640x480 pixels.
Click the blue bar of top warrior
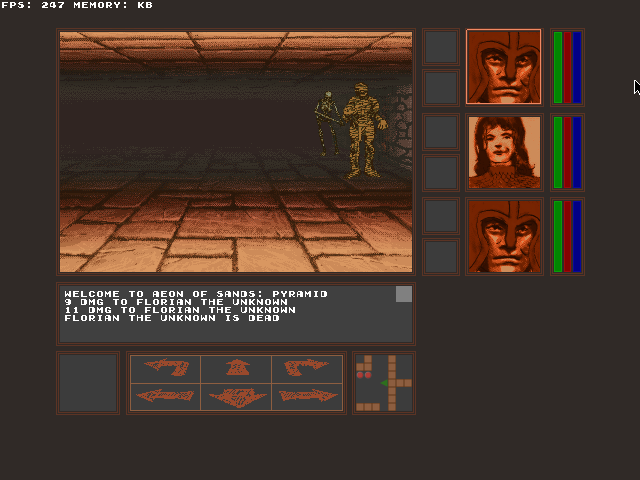tap(577, 67)
